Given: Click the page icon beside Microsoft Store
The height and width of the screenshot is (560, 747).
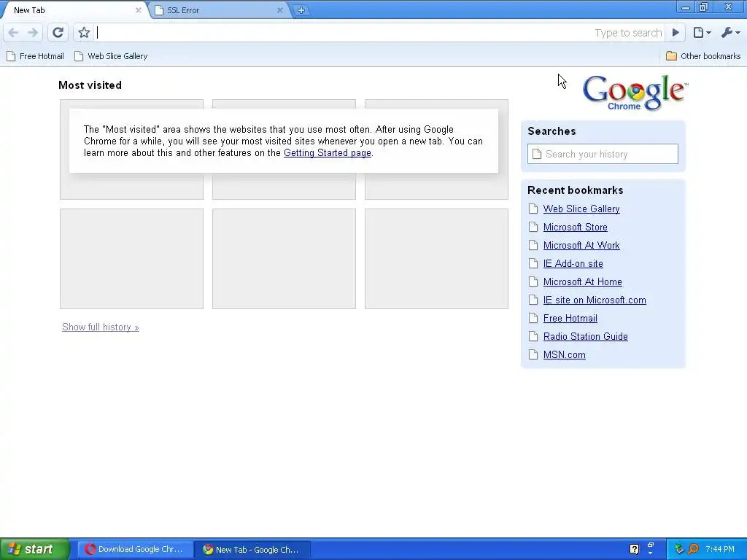Looking at the screenshot, I should [x=533, y=227].
